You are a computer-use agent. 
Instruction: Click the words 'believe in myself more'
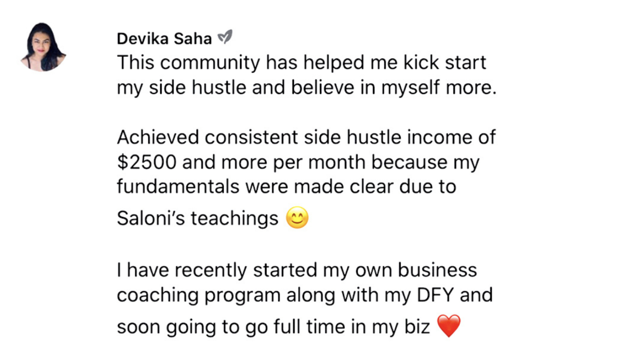(393, 88)
